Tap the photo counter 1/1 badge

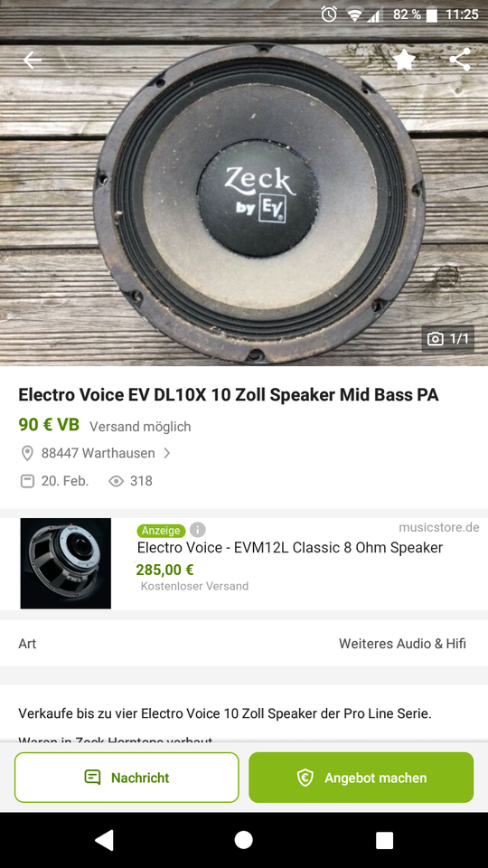447,339
